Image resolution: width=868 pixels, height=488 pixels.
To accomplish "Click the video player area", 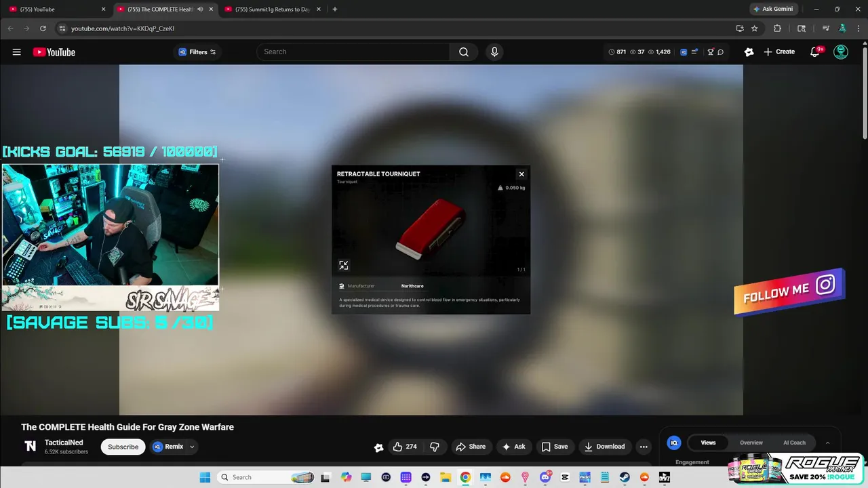I will tap(431, 240).
